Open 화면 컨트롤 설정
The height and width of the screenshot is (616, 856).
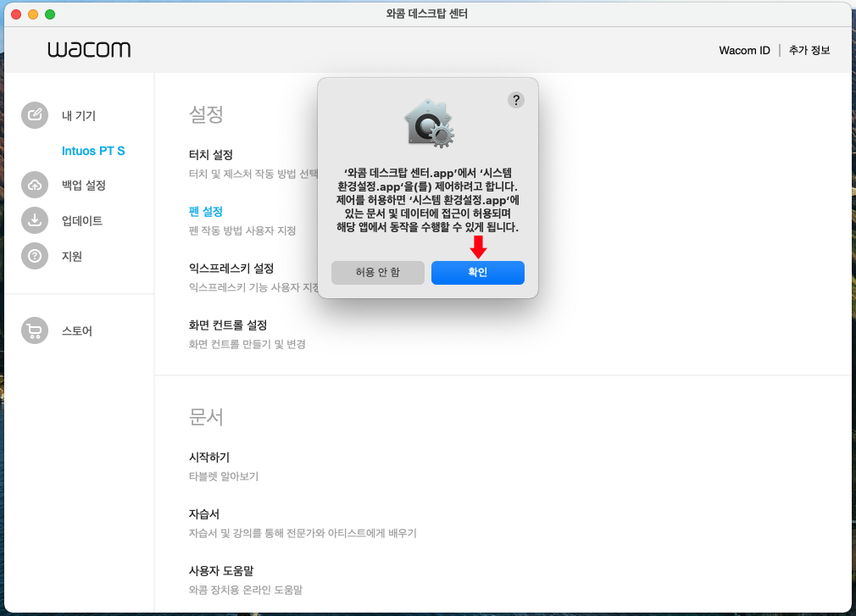pyautogui.click(x=228, y=325)
